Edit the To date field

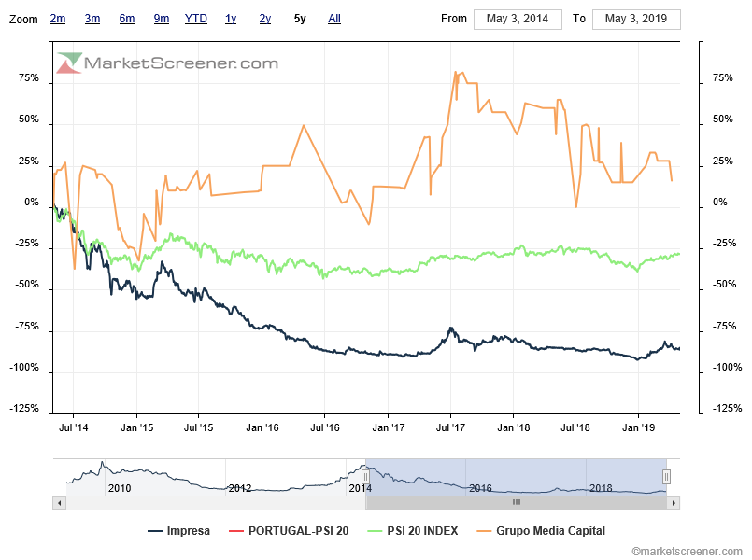point(636,20)
